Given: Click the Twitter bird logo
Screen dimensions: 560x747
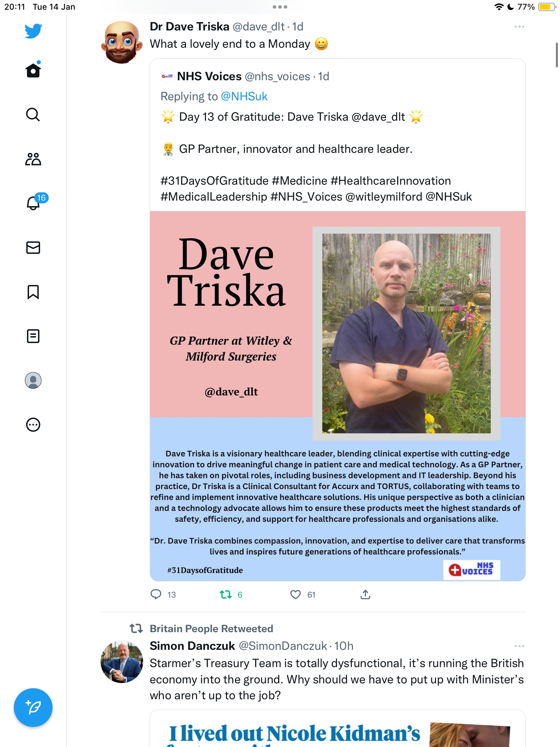Looking at the screenshot, I should 33,31.
